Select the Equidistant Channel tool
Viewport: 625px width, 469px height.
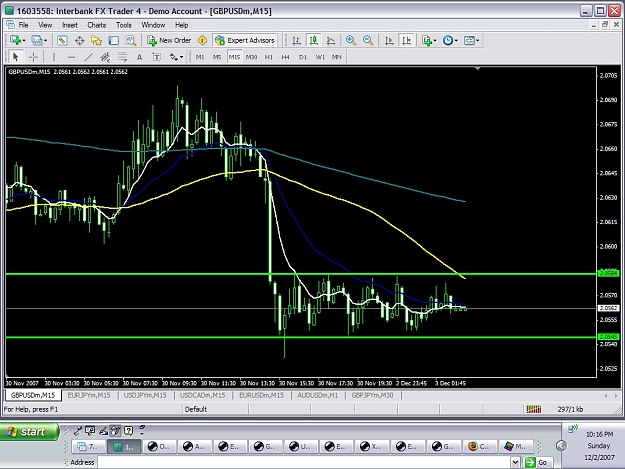pos(105,57)
